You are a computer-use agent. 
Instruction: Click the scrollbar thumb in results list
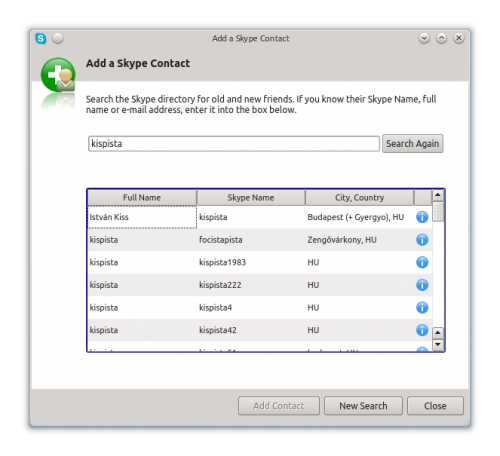point(438,211)
